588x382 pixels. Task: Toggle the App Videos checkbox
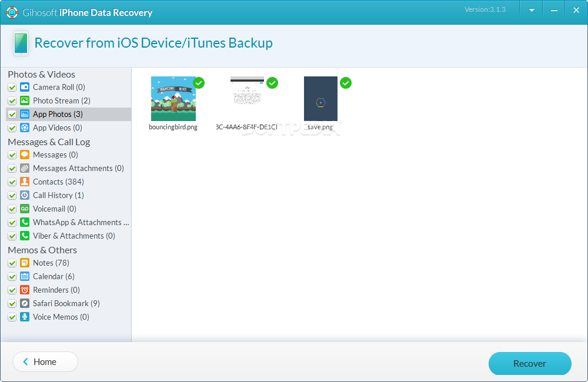pos(12,128)
